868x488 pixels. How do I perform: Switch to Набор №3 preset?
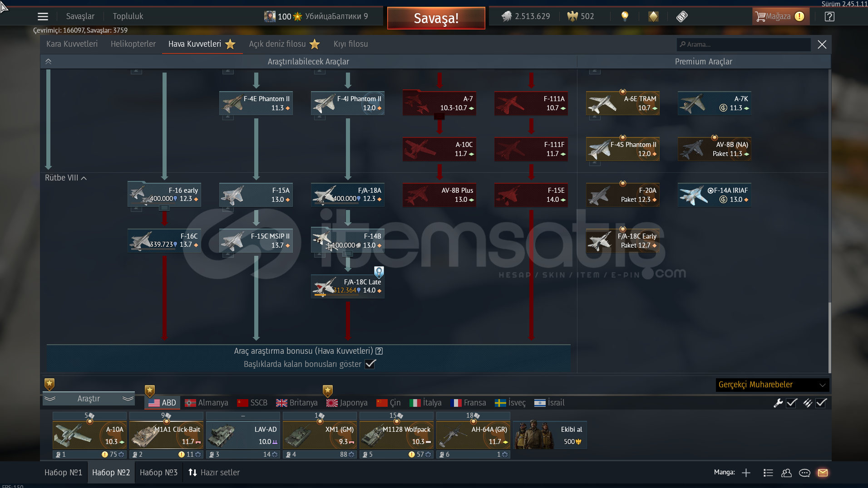[158, 473]
